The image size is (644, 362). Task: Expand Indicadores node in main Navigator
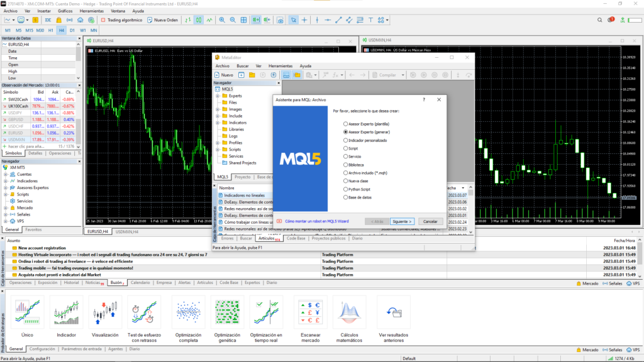(x=6, y=181)
